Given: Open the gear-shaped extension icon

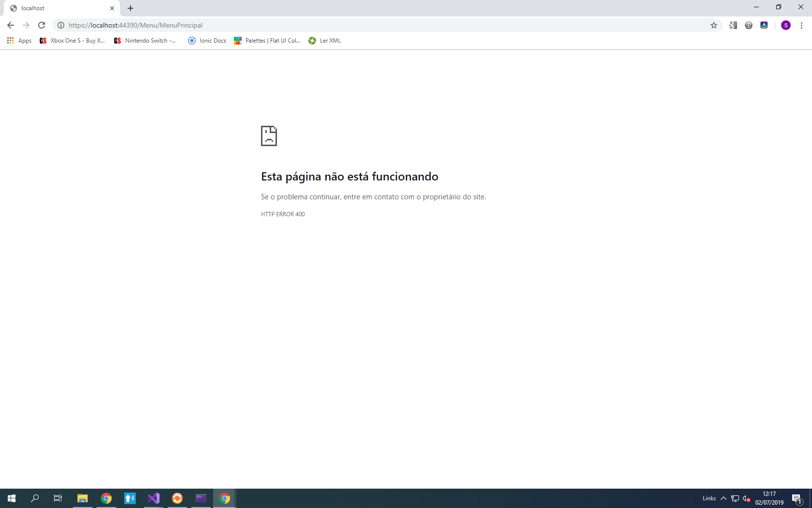Looking at the screenshot, I should point(749,25).
